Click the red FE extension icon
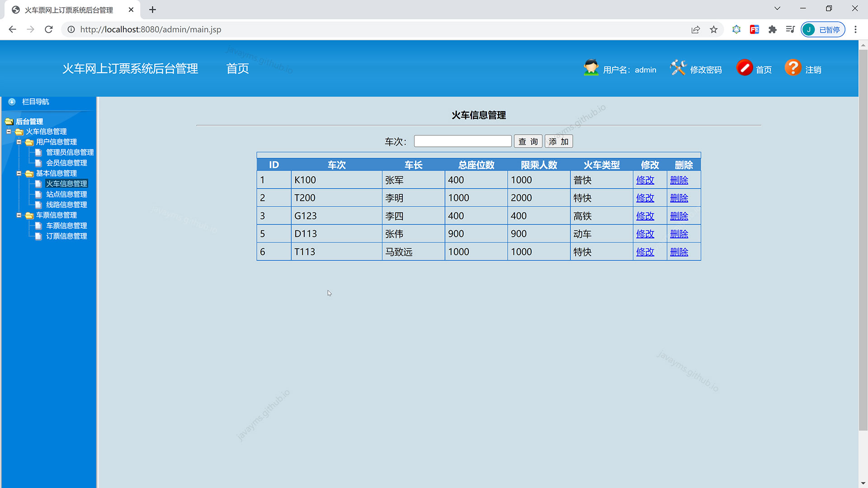The image size is (868, 488). [x=755, y=29]
